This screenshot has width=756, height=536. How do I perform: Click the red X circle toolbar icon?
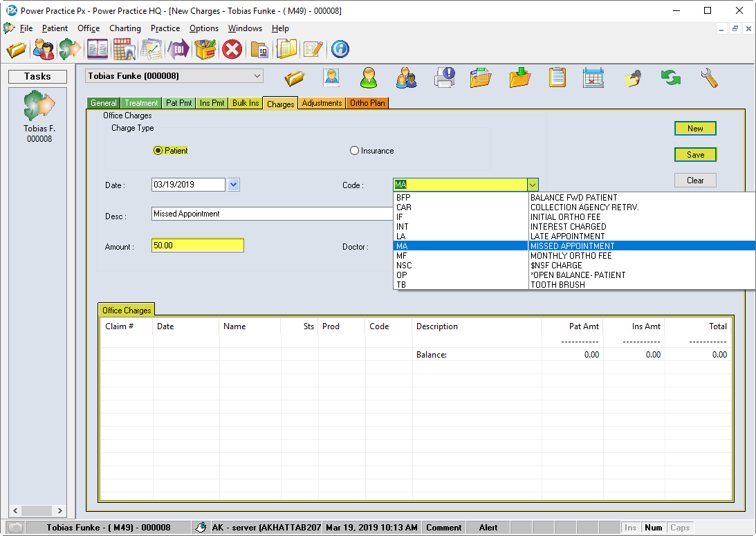point(232,49)
